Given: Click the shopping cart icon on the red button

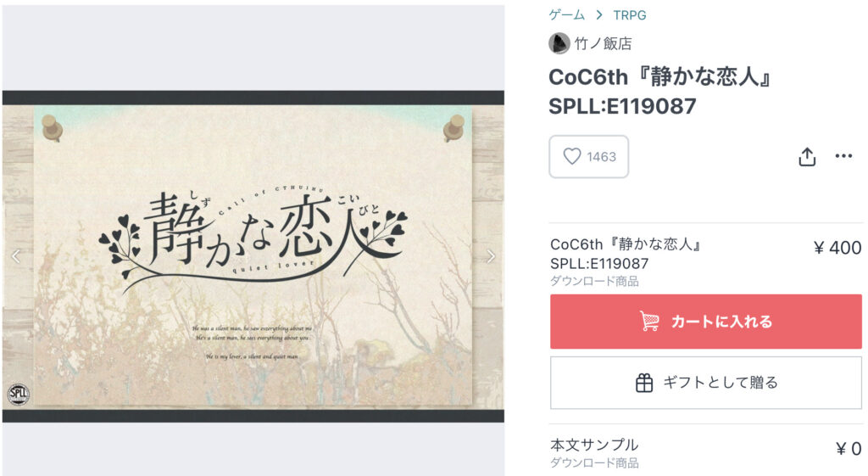Looking at the screenshot, I should 650,322.
